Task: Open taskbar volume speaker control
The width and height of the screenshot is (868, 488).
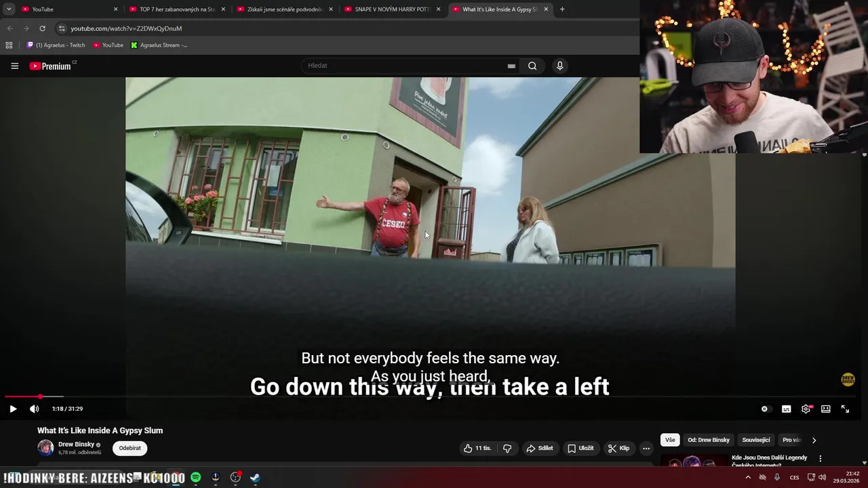Action: pyautogui.click(x=823, y=477)
